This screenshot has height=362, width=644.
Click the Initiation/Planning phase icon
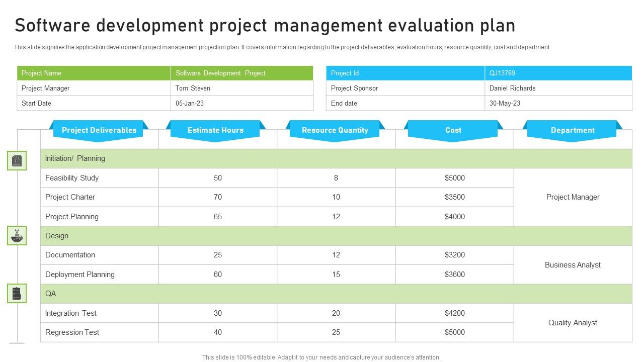(17, 161)
